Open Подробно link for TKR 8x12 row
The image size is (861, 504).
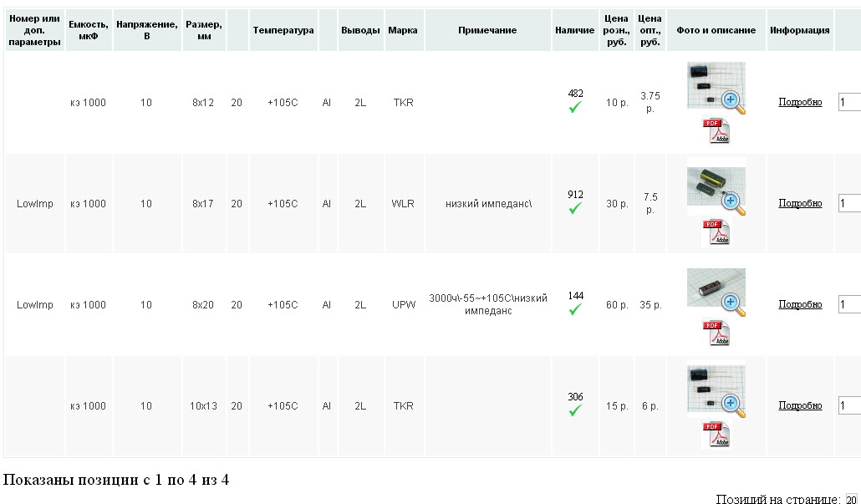(x=800, y=103)
